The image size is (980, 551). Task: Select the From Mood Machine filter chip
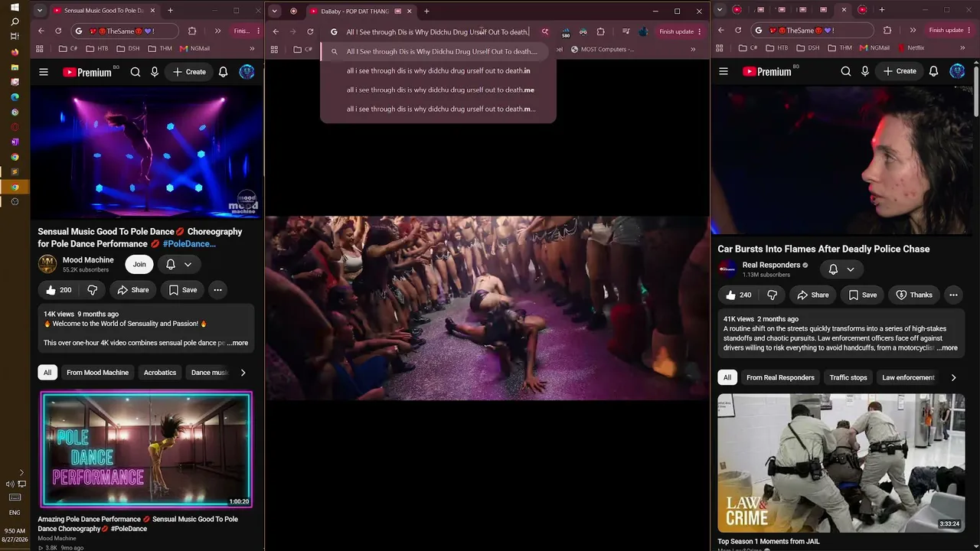tap(97, 373)
